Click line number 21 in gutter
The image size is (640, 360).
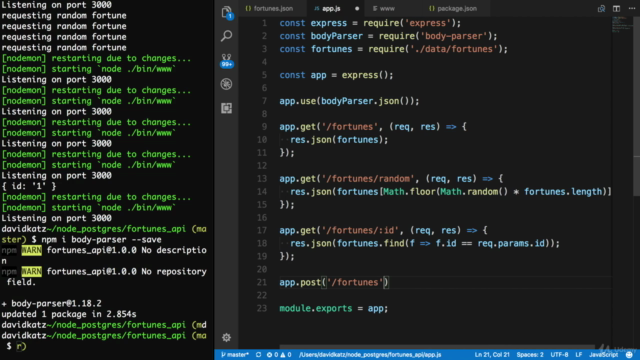pyautogui.click(x=262, y=282)
